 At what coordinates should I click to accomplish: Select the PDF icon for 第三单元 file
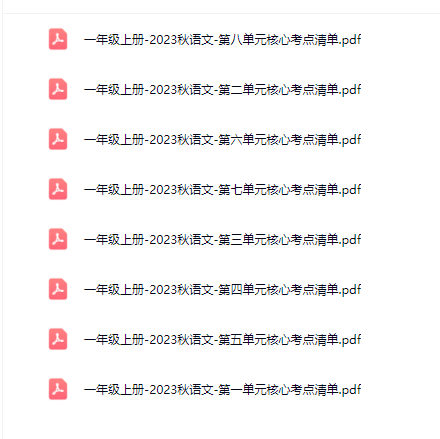point(58,239)
